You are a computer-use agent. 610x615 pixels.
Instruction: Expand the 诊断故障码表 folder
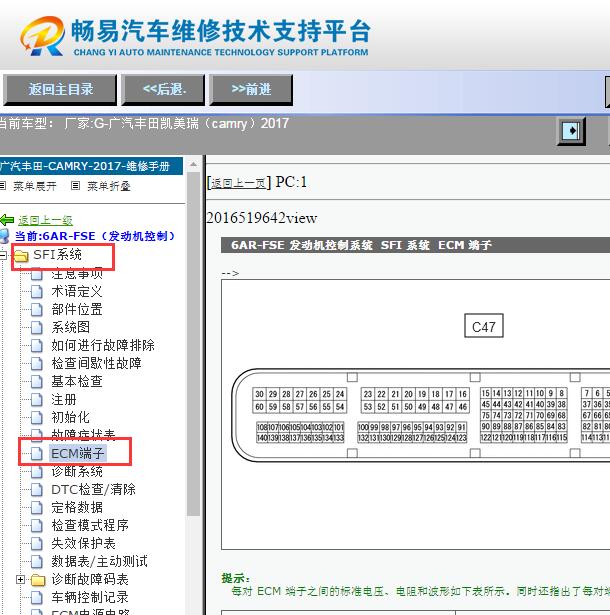point(20,580)
